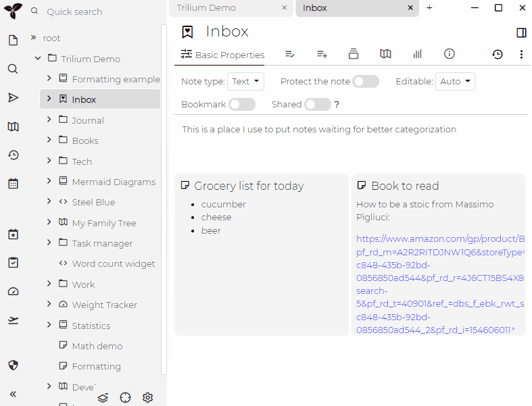Enable the Protect the note switch
This screenshot has width=532, height=406.
coord(366,82)
